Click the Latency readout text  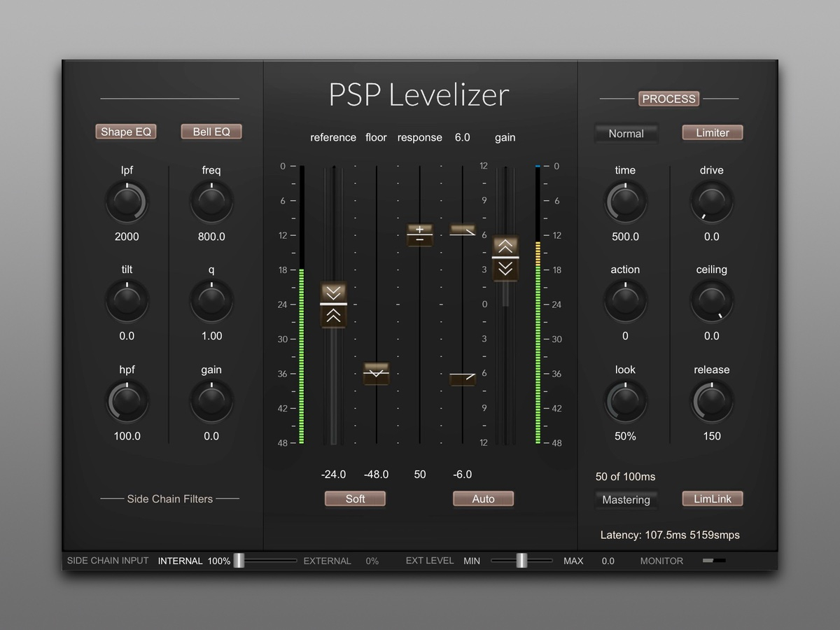pyautogui.click(x=670, y=535)
